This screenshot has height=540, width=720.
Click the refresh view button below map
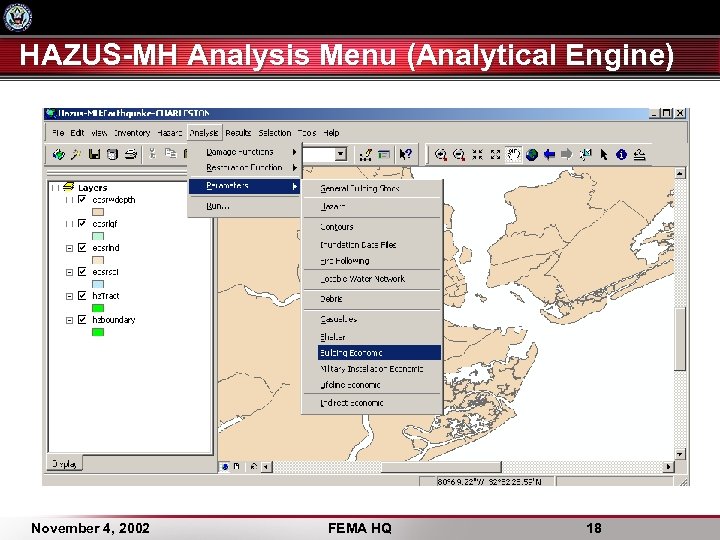(x=253, y=467)
